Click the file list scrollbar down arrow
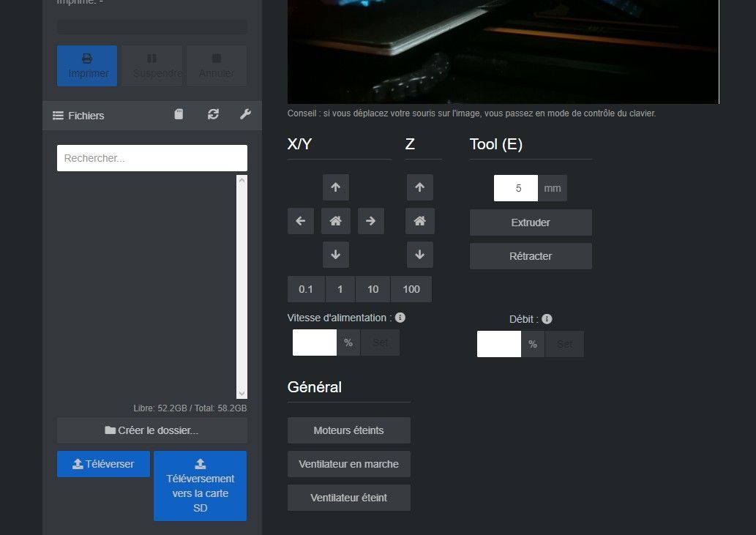Screen dimensions: 756x535 point(242,393)
